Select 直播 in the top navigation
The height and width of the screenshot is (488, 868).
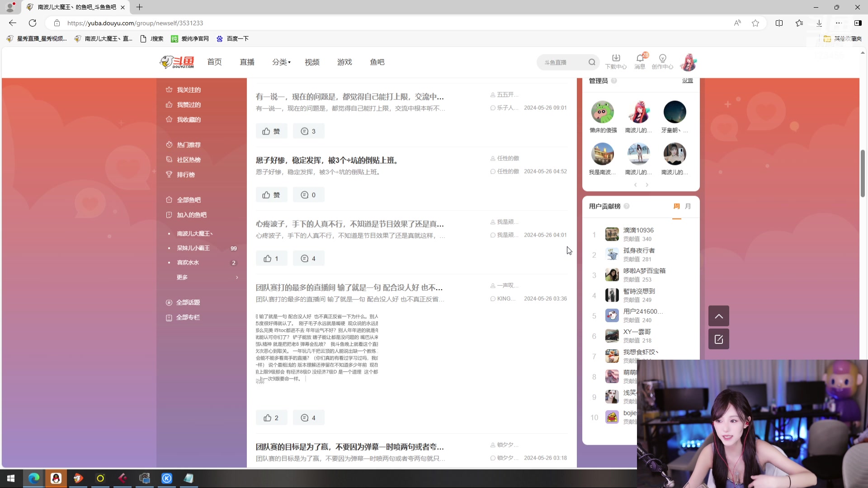246,62
